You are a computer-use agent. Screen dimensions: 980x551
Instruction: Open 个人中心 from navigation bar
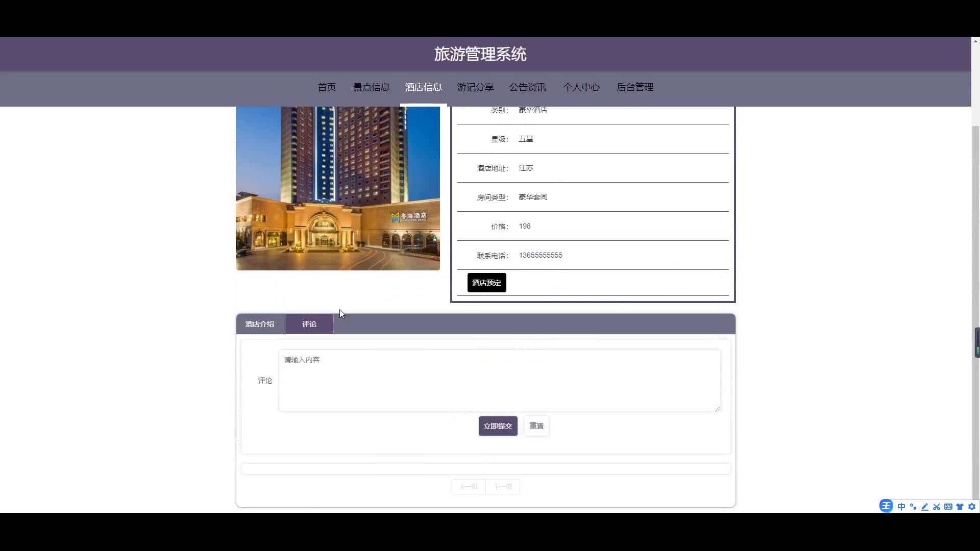(581, 87)
